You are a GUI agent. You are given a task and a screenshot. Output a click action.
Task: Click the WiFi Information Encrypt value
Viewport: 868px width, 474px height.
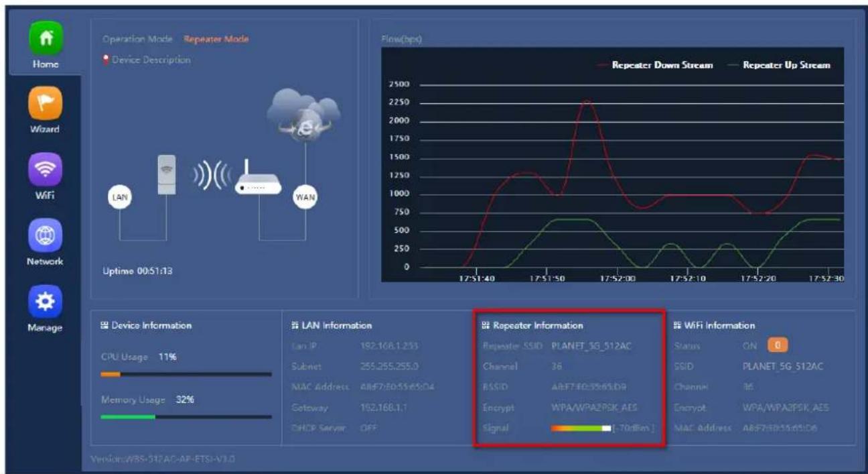[x=787, y=407]
